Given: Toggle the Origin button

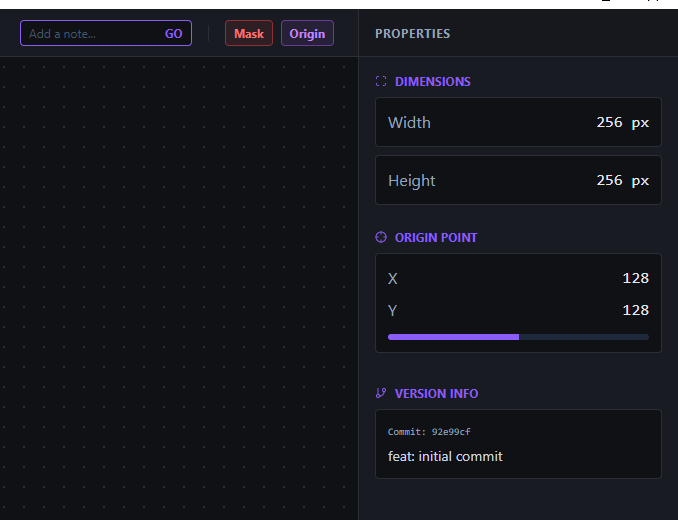Looking at the screenshot, I should tap(307, 34).
